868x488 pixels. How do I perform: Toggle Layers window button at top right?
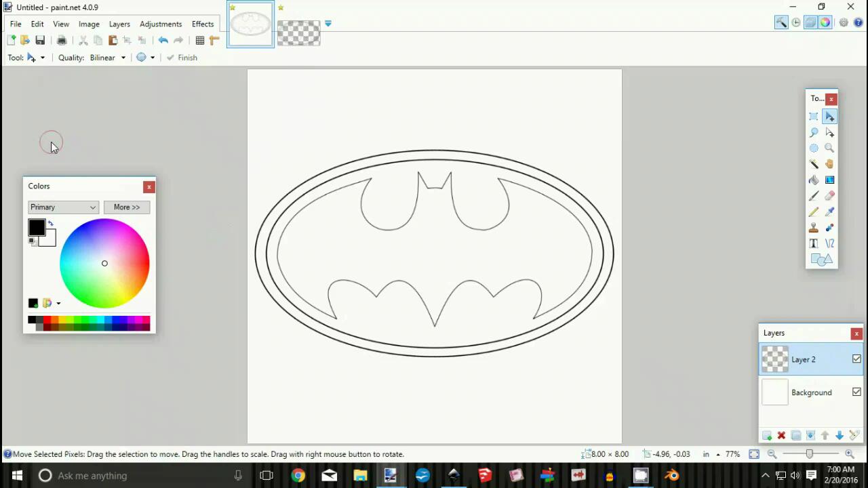tap(810, 22)
